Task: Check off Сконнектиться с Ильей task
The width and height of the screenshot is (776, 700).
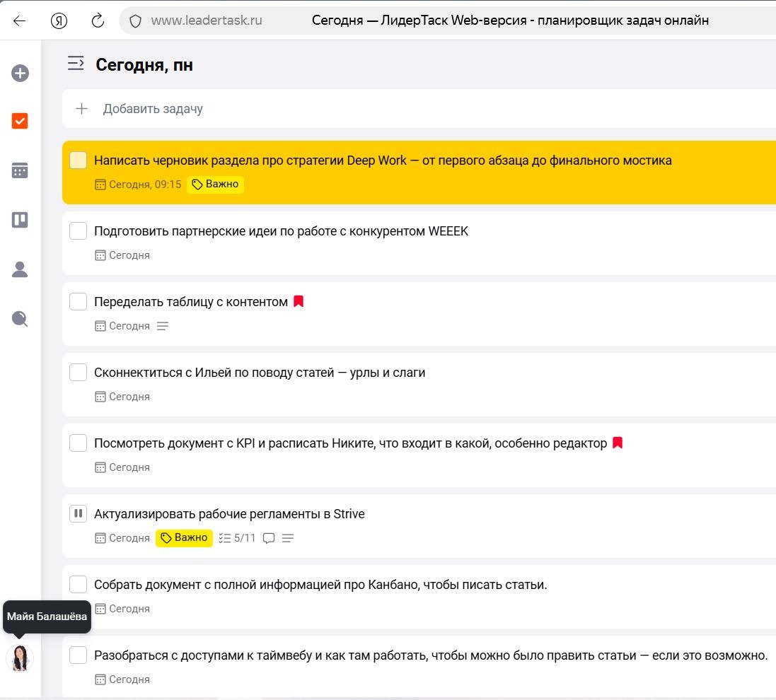Action: 79,373
